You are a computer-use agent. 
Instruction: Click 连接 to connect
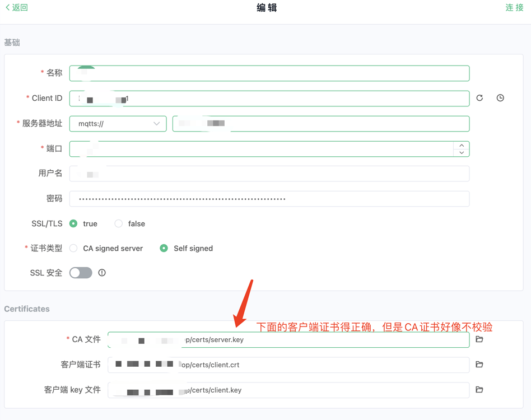(x=514, y=7)
